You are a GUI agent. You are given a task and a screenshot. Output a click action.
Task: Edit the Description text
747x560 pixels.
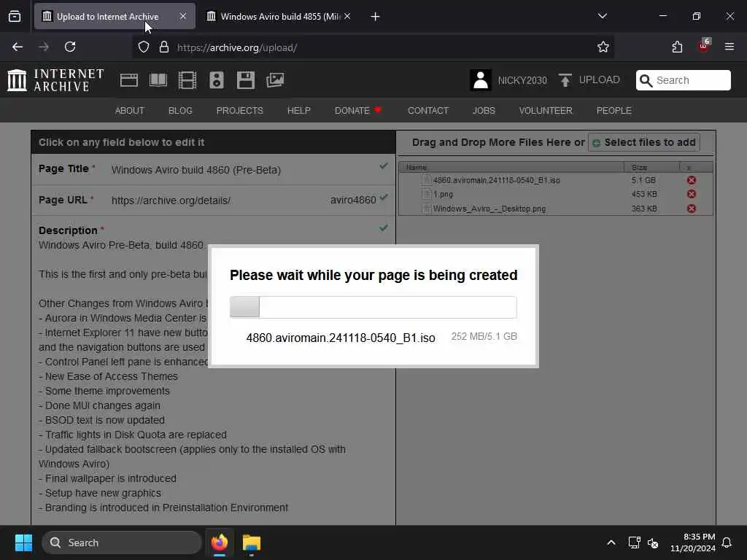click(212, 376)
